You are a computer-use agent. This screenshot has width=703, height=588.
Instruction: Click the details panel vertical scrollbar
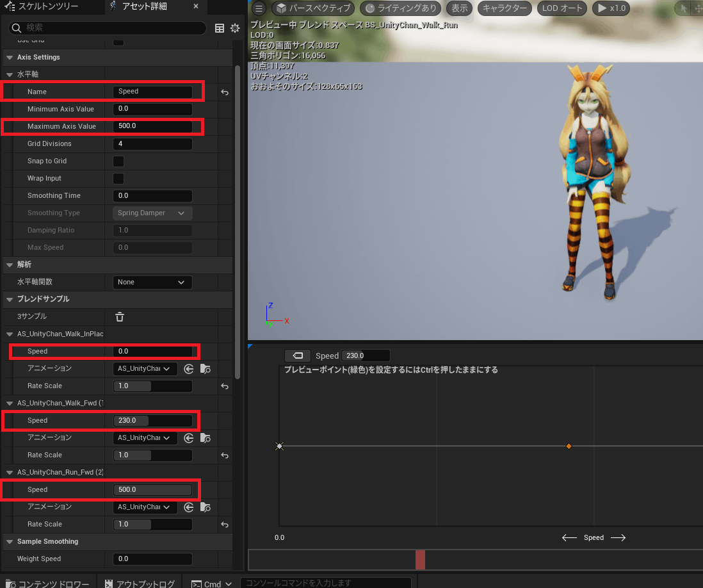click(x=238, y=222)
